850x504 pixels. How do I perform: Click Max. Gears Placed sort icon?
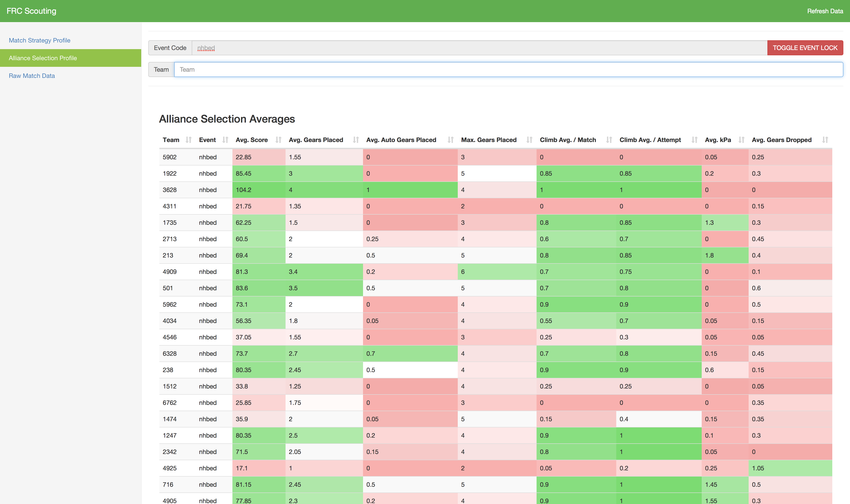click(529, 140)
